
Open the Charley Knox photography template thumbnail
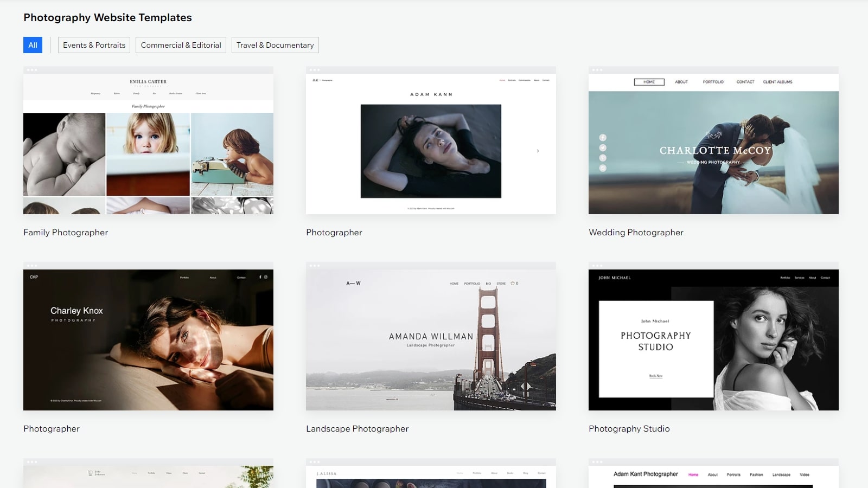tap(148, 337)
